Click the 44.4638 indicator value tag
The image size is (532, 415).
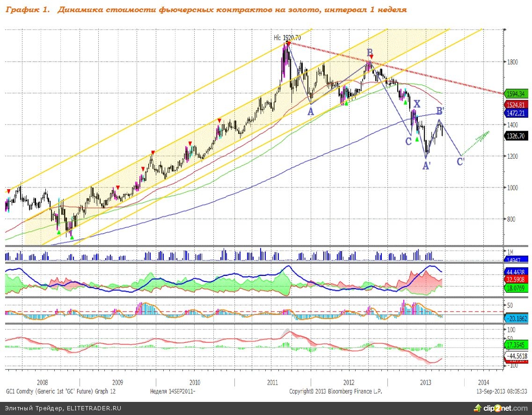tap(517, 271)
